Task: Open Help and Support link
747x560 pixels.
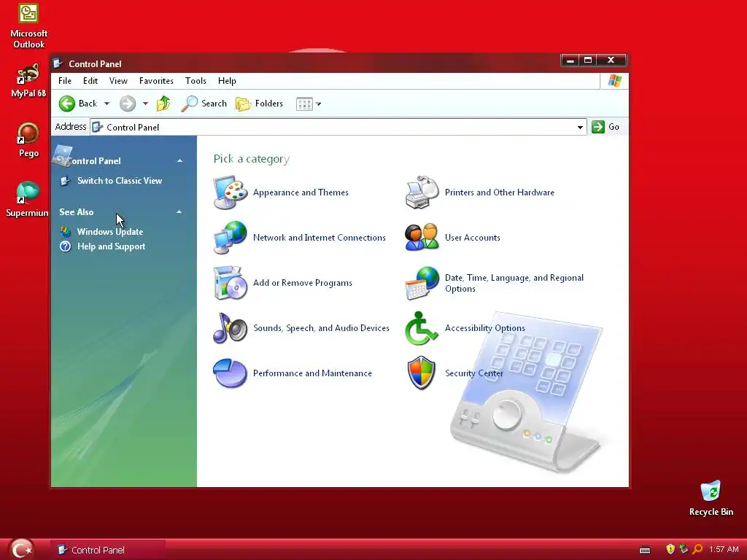Action: pos(111,246)
